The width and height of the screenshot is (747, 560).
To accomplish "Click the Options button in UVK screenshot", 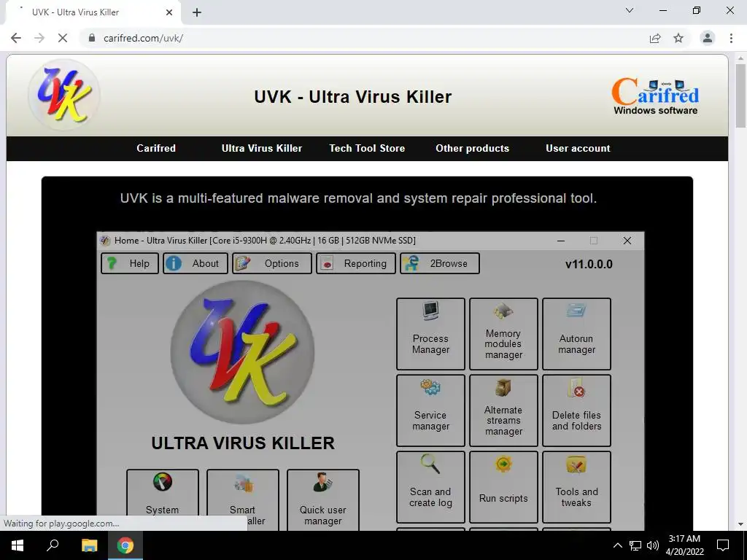I will pyautogui.click(x=272, y=263).
